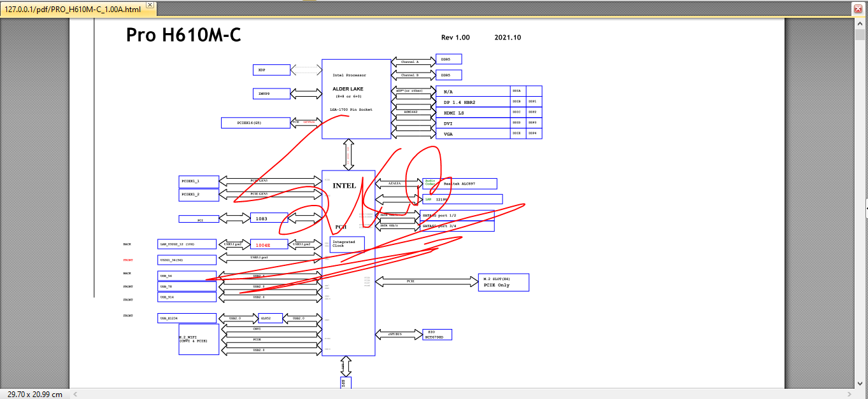868x399 pixels.
Task: Select the 127.0.0.1/pdf/PRO_H610M-C_1.00A.html tab
Action: click(x=73, y=10)
